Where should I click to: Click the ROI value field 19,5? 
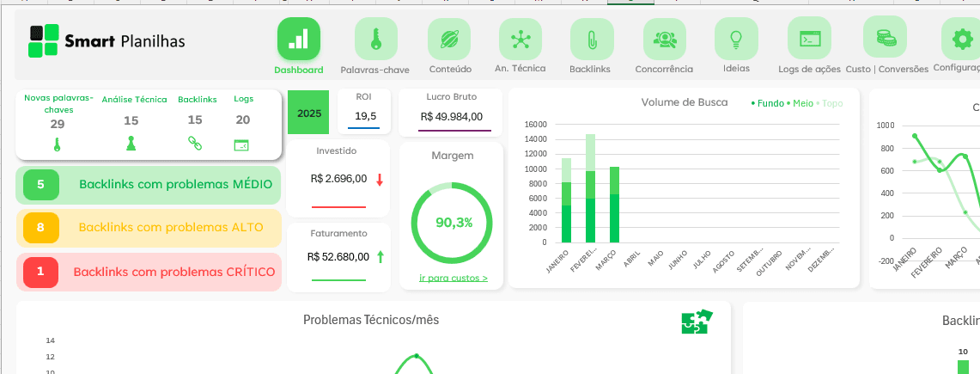click(365, 116)
